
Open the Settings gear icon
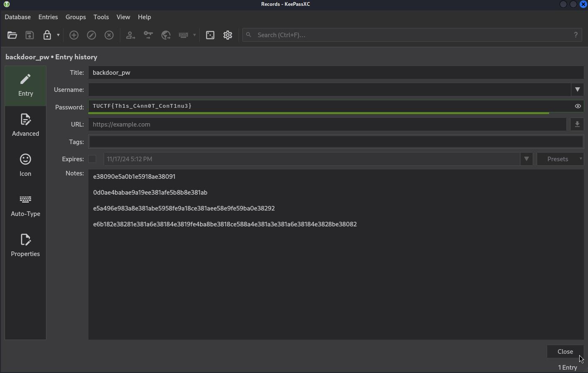(228, 35)
